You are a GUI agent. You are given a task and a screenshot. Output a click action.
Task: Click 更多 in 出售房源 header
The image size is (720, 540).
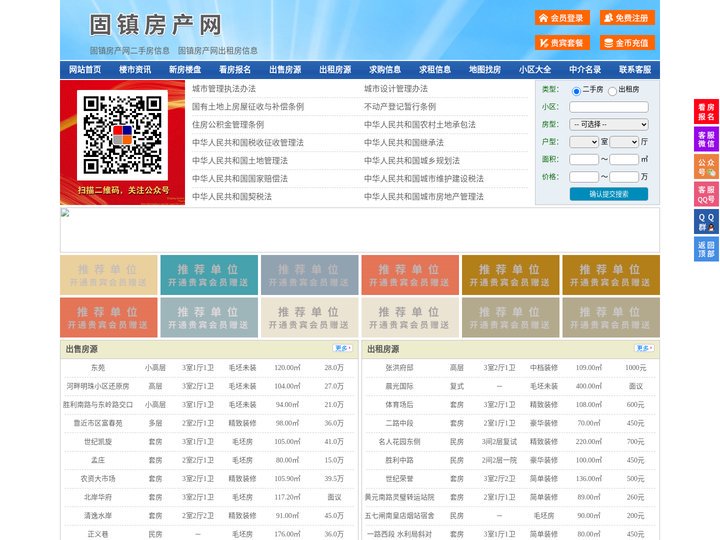pyautogui.click(x=343, y=349)
